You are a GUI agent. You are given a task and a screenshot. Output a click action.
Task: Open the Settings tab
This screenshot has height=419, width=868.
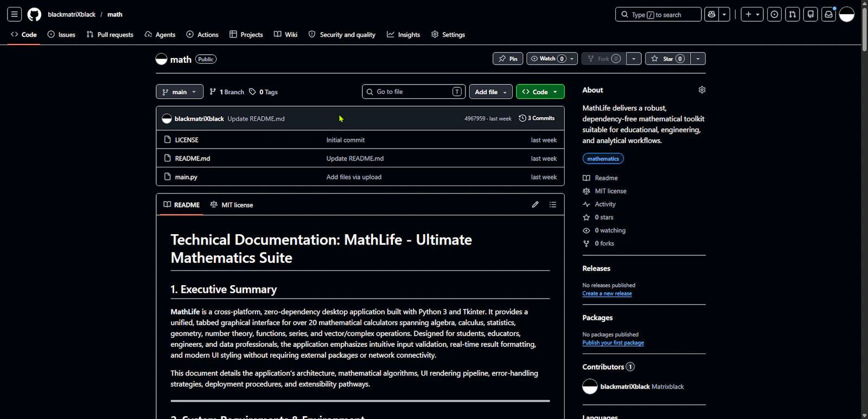448,35
